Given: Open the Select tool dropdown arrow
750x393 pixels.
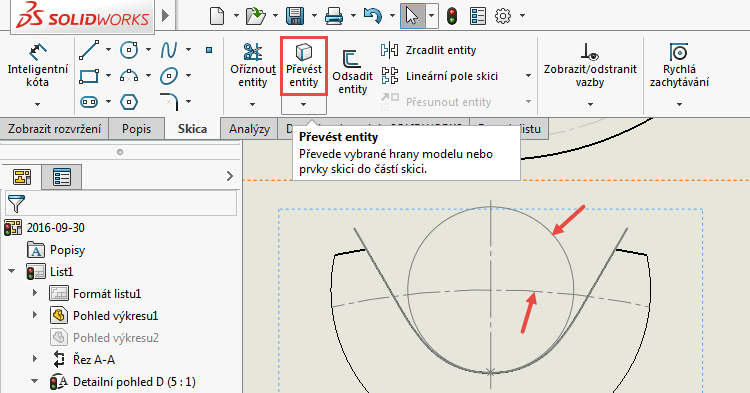Looking at the screenshot, I should [431, 16].
